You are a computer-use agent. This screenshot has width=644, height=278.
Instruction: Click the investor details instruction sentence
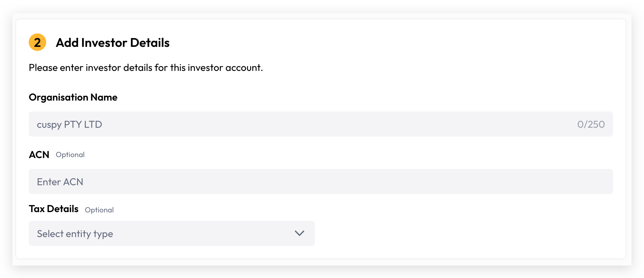click(x=146, y=67)
